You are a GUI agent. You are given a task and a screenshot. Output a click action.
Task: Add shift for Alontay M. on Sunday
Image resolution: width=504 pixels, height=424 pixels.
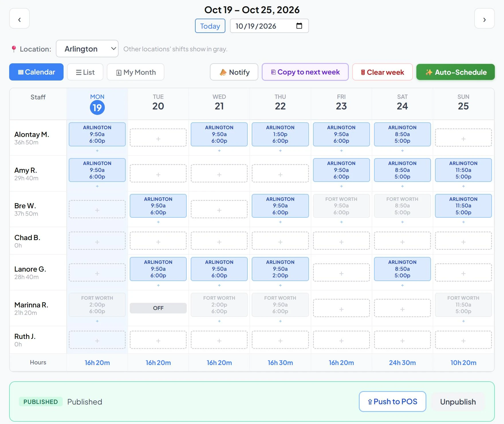[463, 138]
